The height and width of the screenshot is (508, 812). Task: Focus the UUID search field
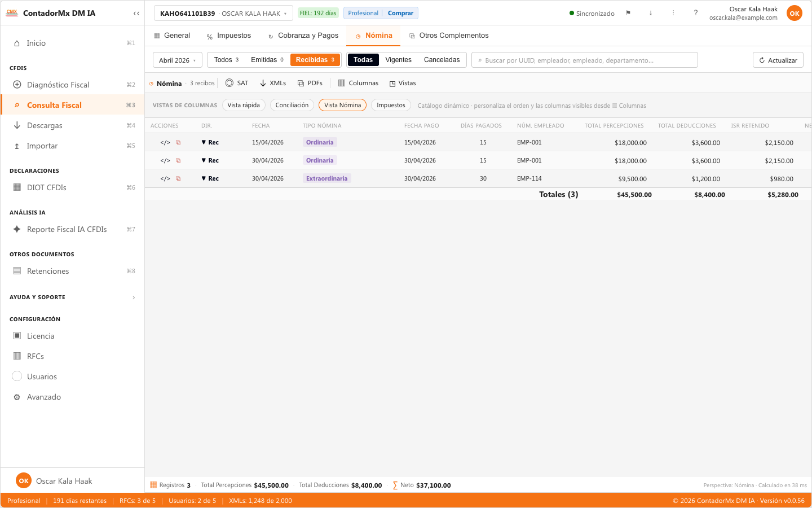pos(585,60)
